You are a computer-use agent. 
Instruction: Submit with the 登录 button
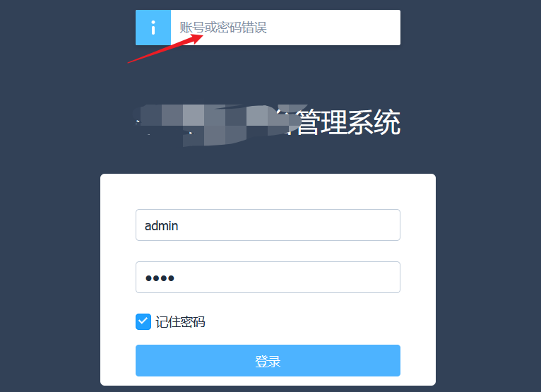(268, 361)
